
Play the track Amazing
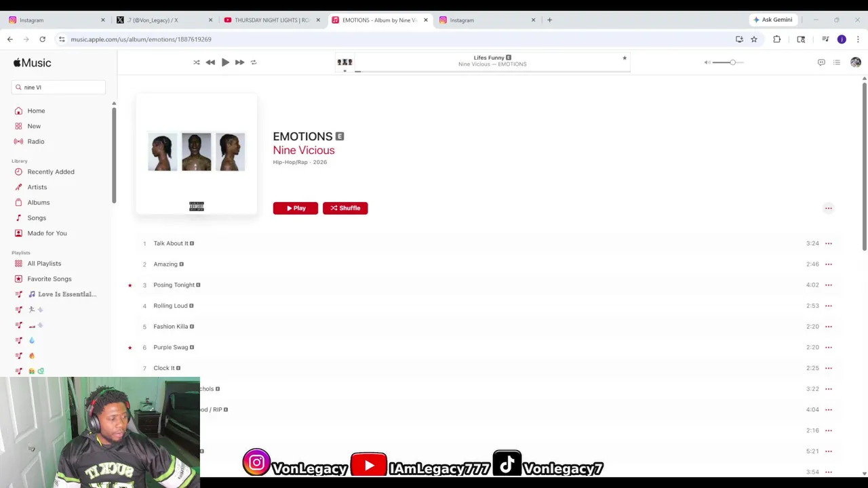point(165,264)
